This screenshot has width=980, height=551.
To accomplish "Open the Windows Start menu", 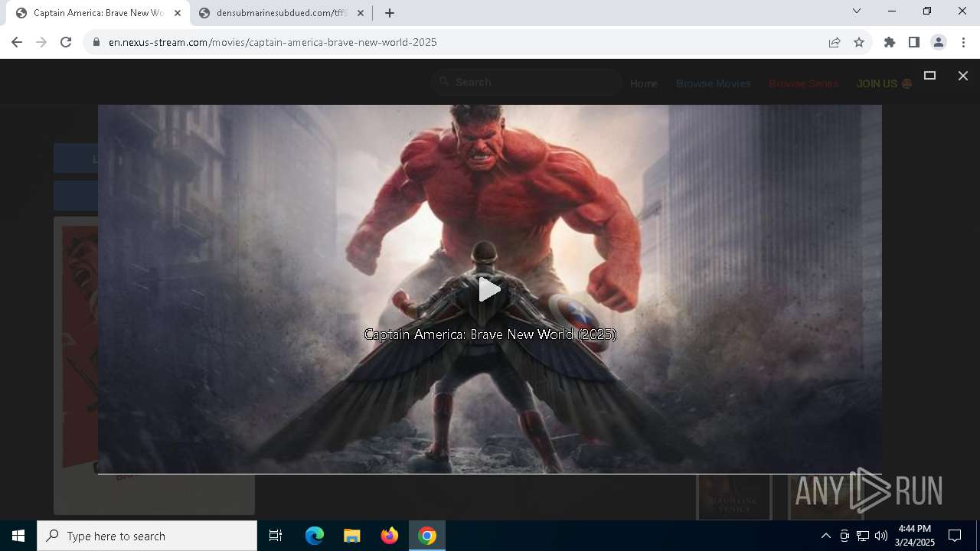I will 18,536.
